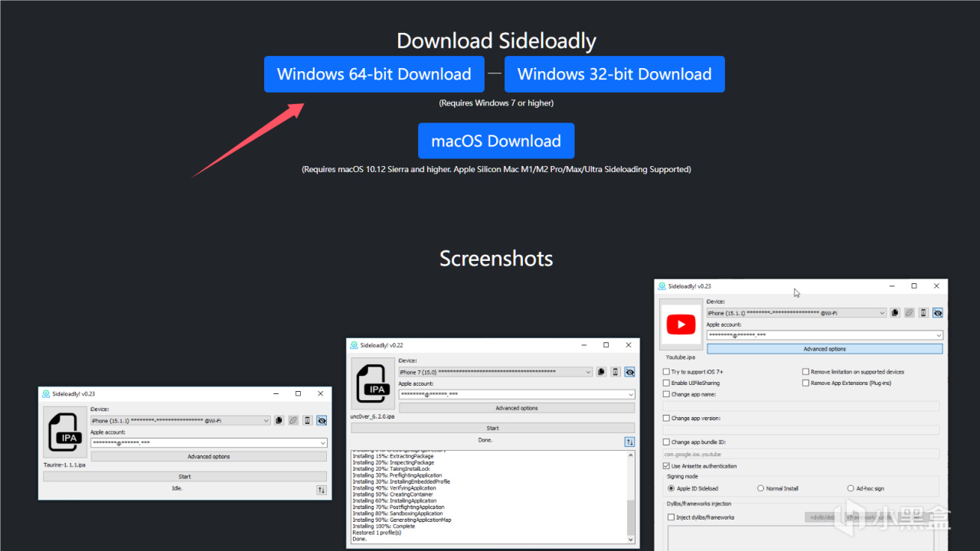Viewport: 980px width, 551px height.
Task: Click Sideloadly logo in Taurine window title bar
Action: [x=46, y=393]
